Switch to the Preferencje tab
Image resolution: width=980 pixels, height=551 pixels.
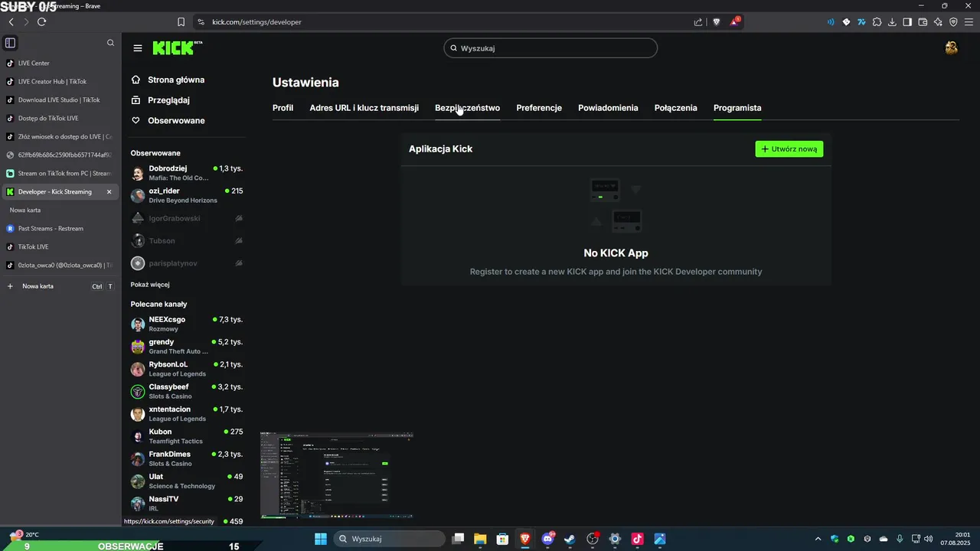coord(539,108)
